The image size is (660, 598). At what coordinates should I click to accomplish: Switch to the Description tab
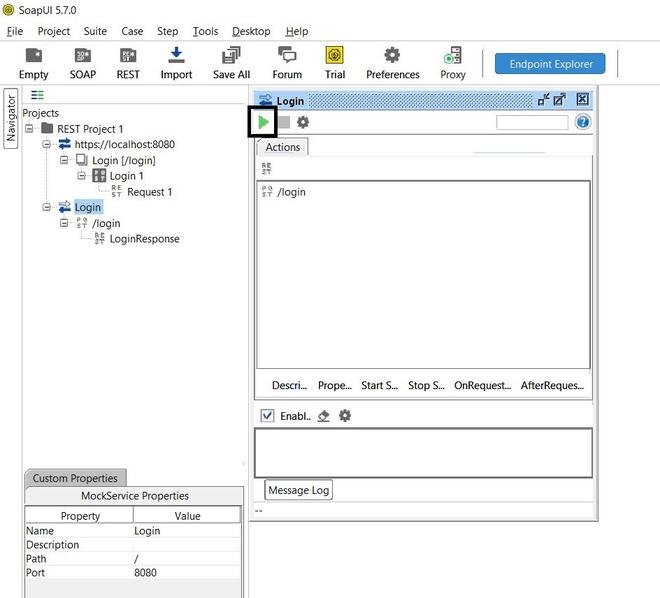(290, 385)
